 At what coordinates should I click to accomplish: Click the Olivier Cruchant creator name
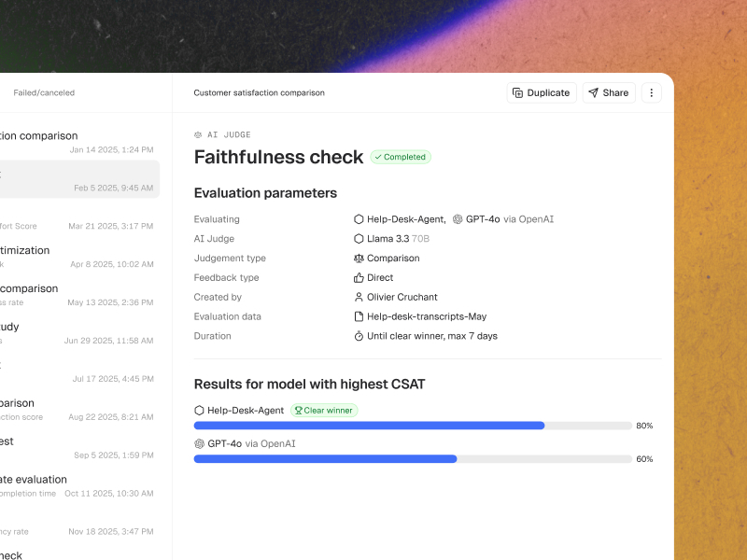point(402,297)
